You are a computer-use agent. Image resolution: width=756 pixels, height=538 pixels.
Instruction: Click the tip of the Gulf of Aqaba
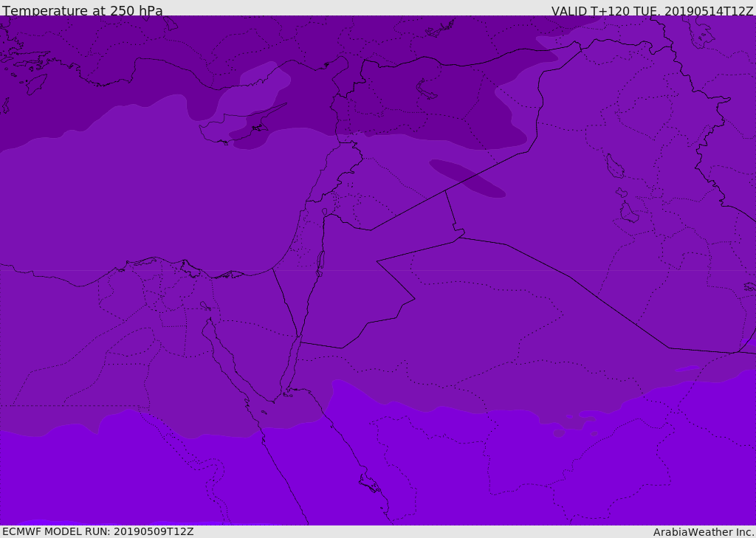point(299,340)
